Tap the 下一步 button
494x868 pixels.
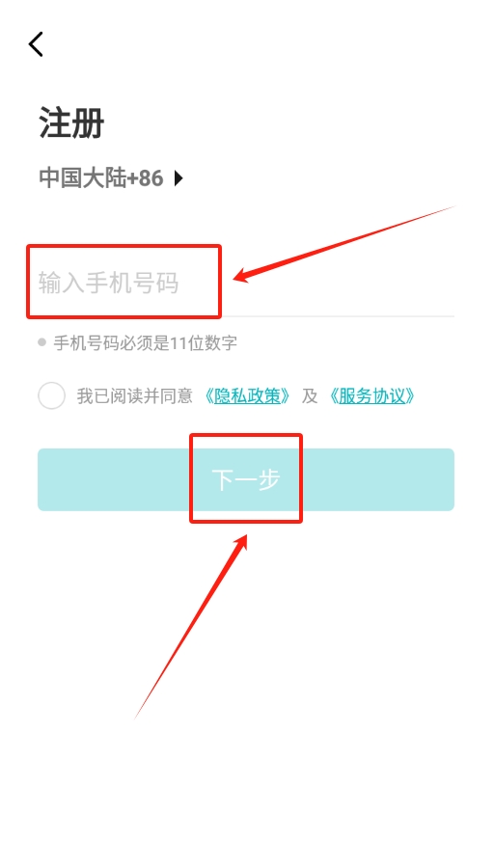click(246, 479)
